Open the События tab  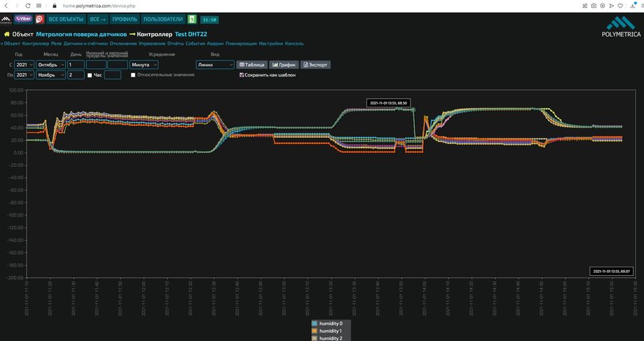coord(195,44)
